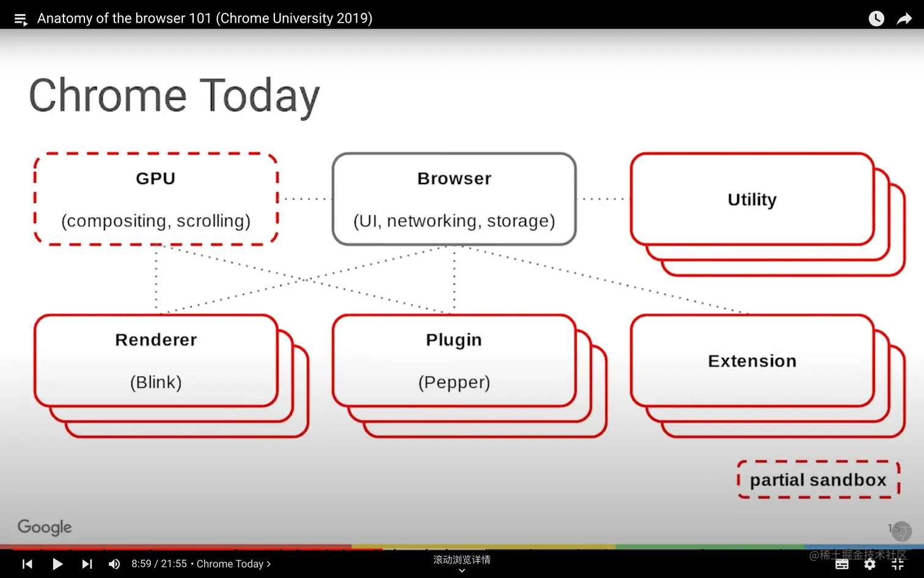Click the Utility box in the slide

click(x=752, y=199)
